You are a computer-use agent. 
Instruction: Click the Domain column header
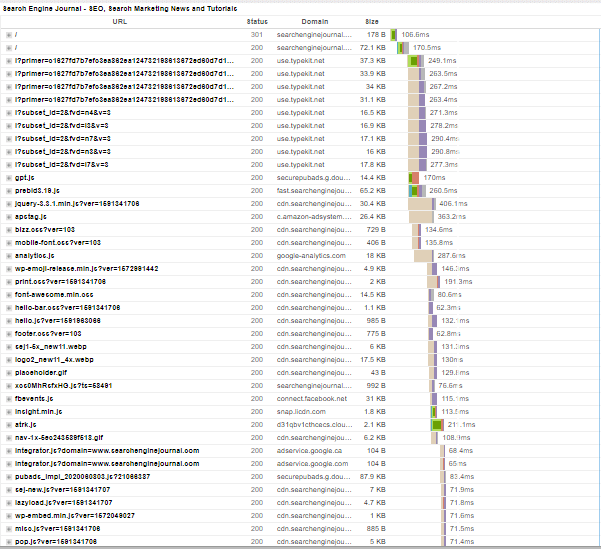pyautogui.click(x=315, y=22)
